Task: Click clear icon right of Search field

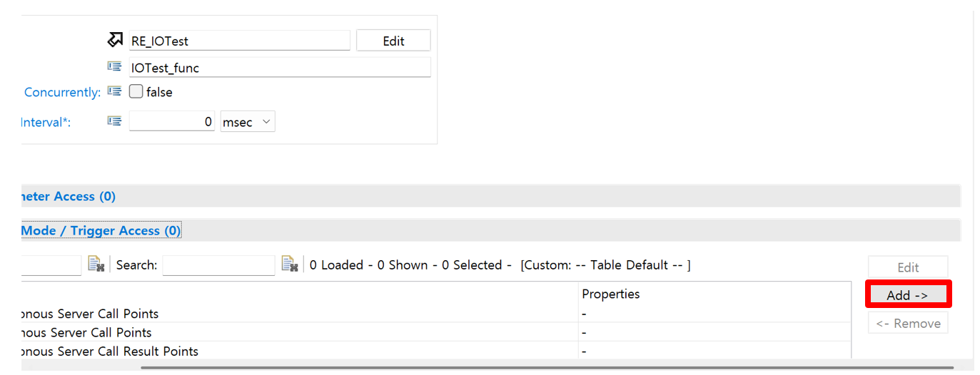Action: pyautogui.click(x=290, y=264)
